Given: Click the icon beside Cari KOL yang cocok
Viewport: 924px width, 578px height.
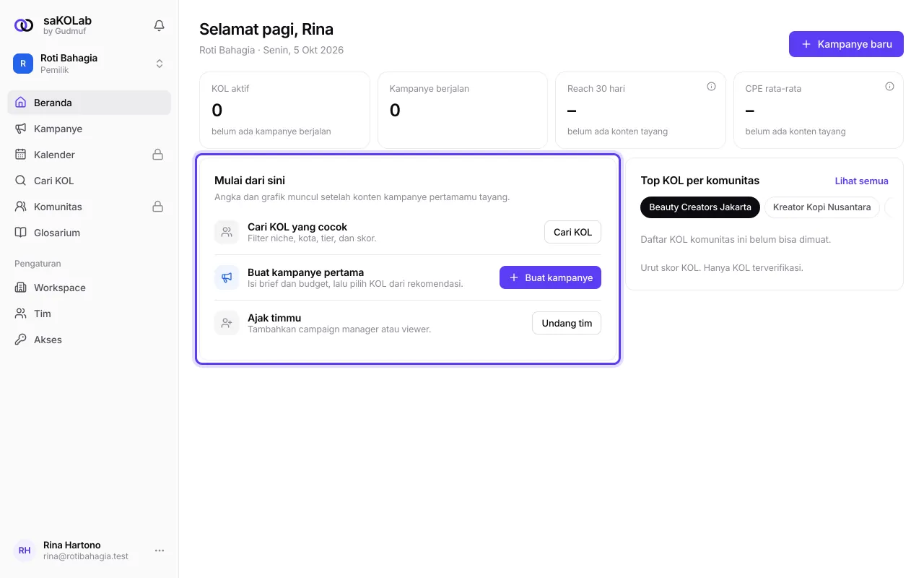Looking at the screenshot, I should click(227, 232).
